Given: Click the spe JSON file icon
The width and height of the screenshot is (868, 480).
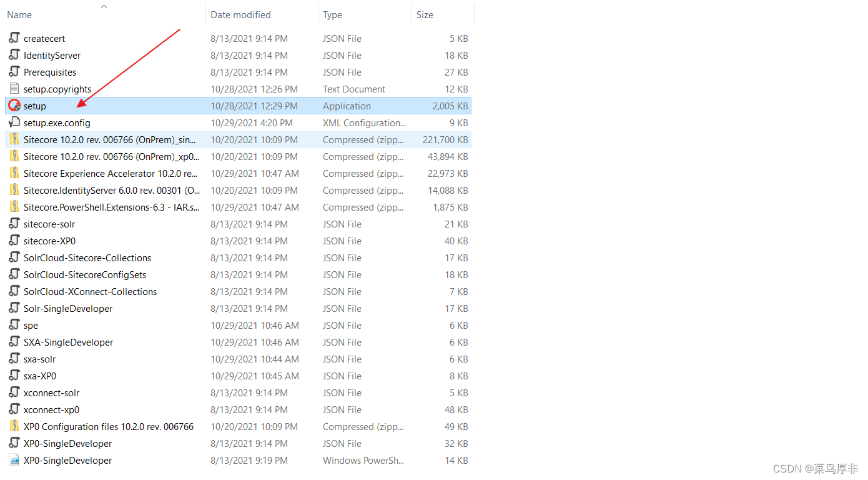Looking at the screenshot, I should [14, 325].
